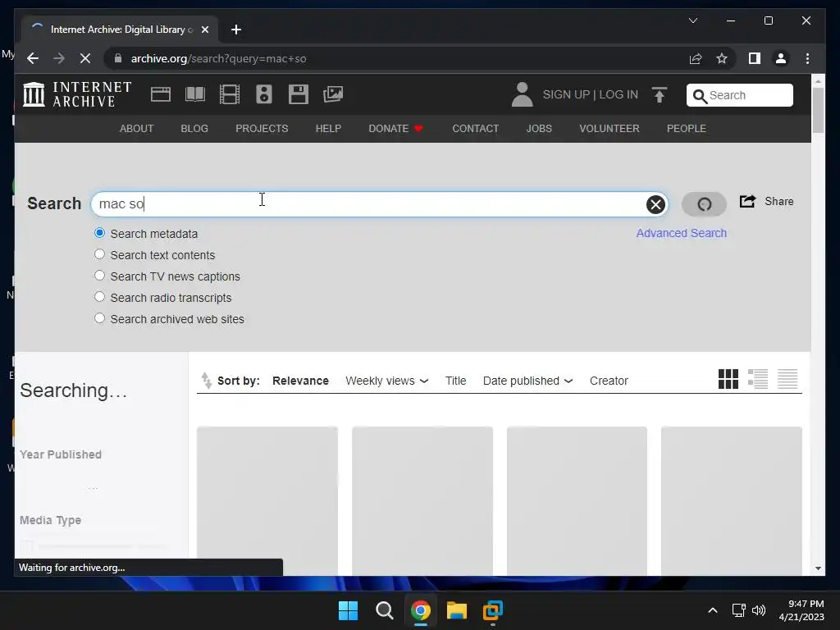Click the scrollbar down arrow

click(818, 568)
